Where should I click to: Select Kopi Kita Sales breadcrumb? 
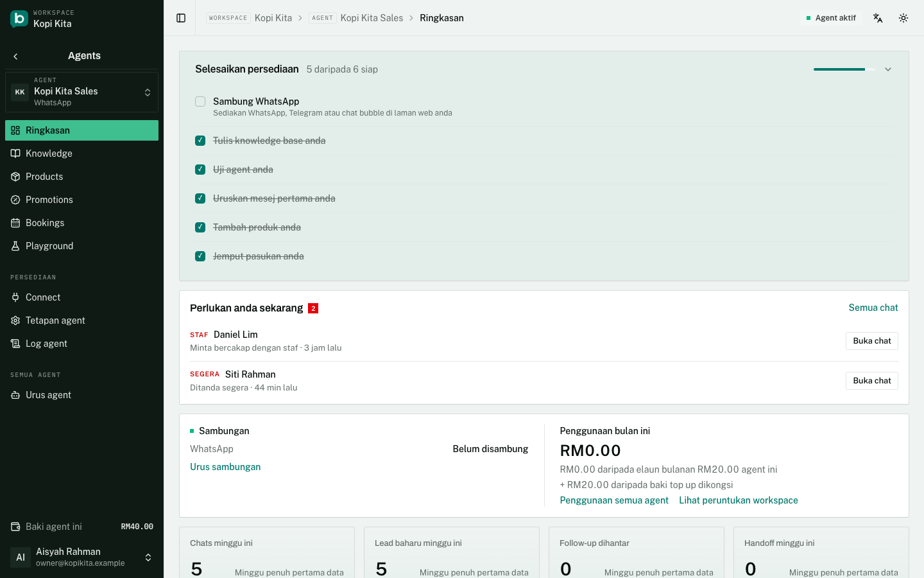[x=372, y=18]
